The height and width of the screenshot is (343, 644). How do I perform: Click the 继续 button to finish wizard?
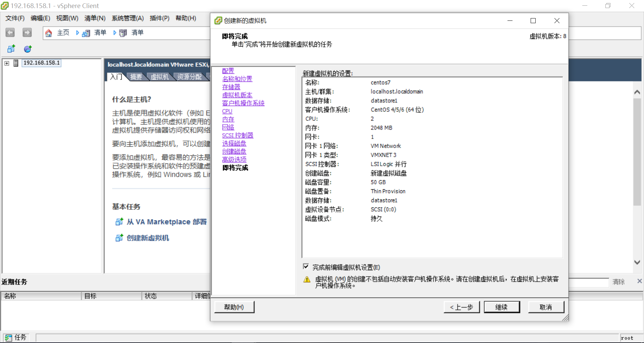(502, 307)
